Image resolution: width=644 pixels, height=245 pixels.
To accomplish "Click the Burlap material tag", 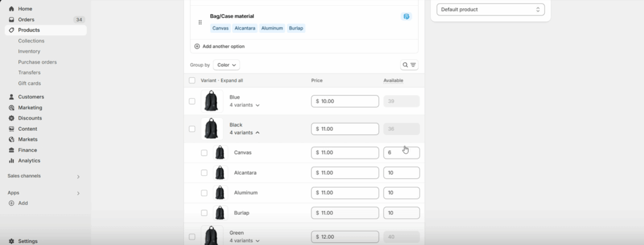I will pos(296,28).
